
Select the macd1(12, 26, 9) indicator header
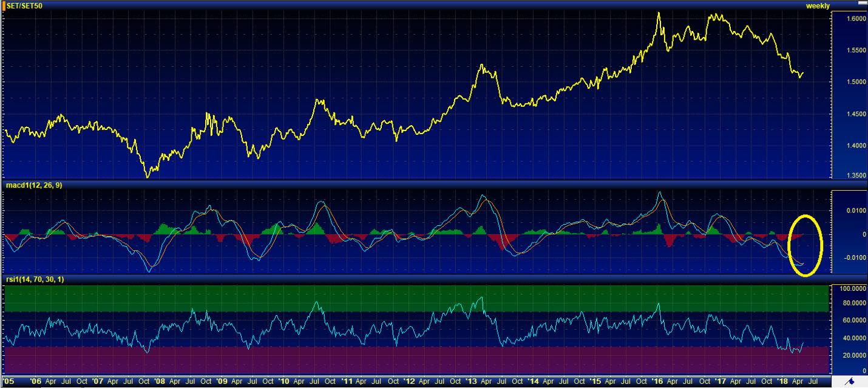(x=33, y=185)
